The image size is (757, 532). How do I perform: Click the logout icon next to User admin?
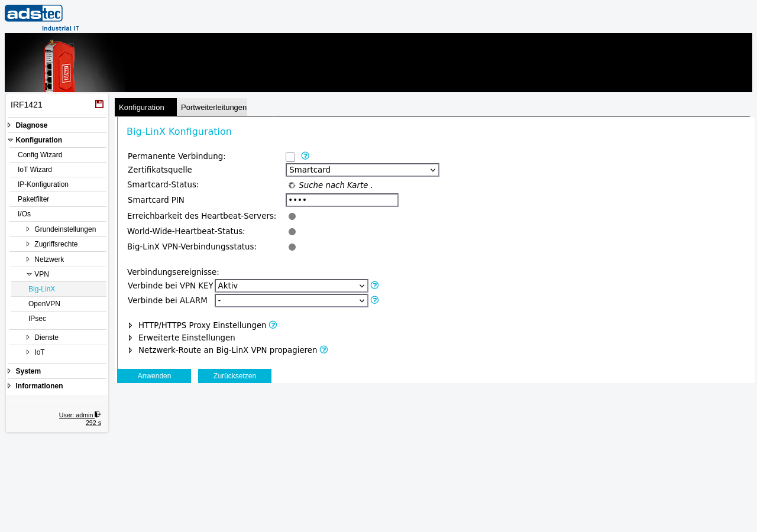pyautogui.click(x=98, y=414)
